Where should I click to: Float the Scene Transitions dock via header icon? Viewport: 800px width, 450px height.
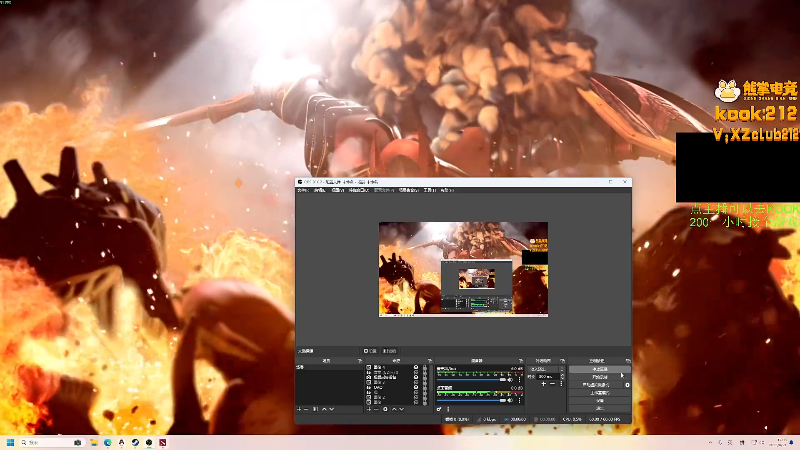coord(562,361)
